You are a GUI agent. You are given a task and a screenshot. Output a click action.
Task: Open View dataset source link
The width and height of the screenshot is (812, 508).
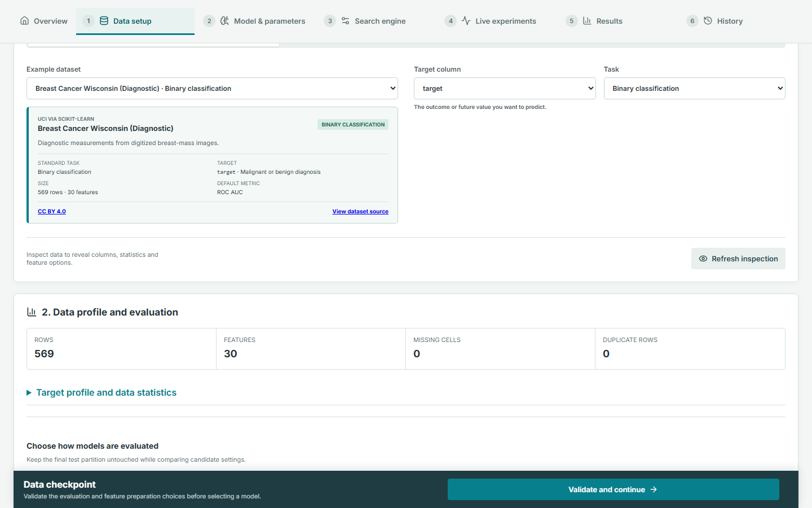point(360,212)
